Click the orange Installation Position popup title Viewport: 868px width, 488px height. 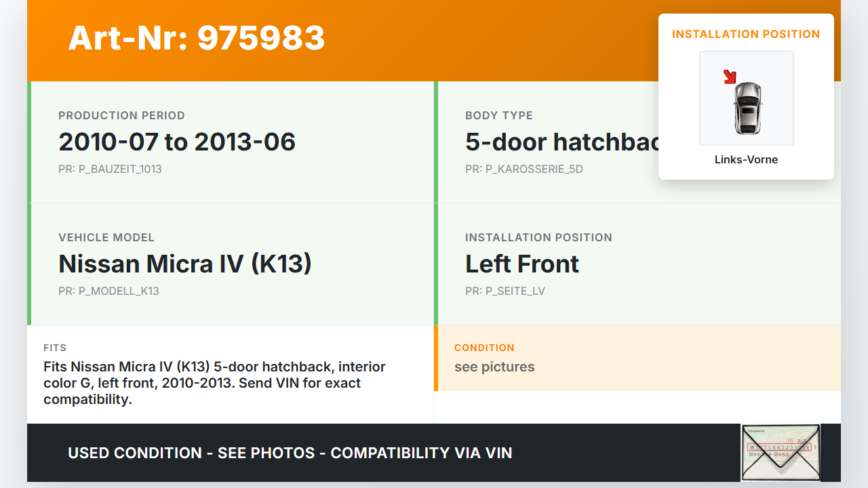[746, 34]
